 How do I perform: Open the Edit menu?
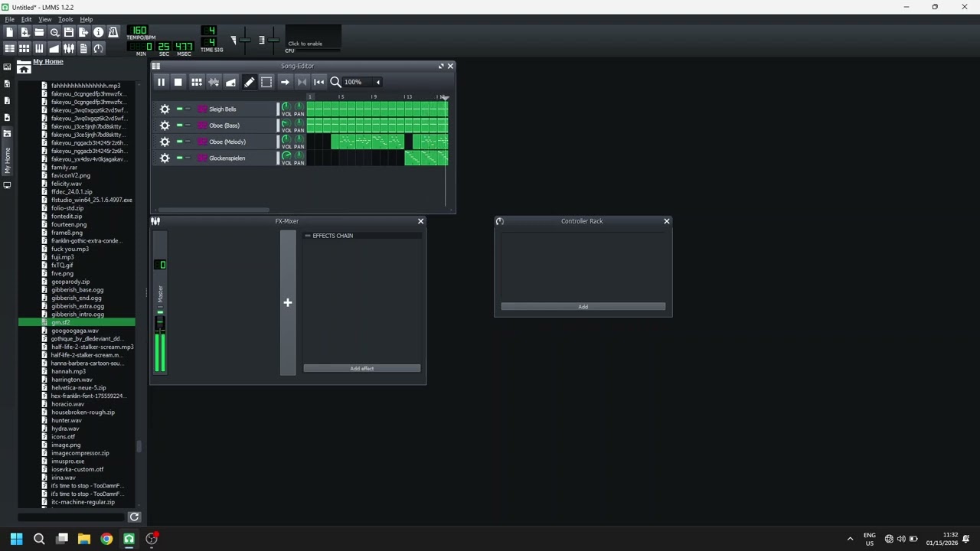(x=27, y=19)
